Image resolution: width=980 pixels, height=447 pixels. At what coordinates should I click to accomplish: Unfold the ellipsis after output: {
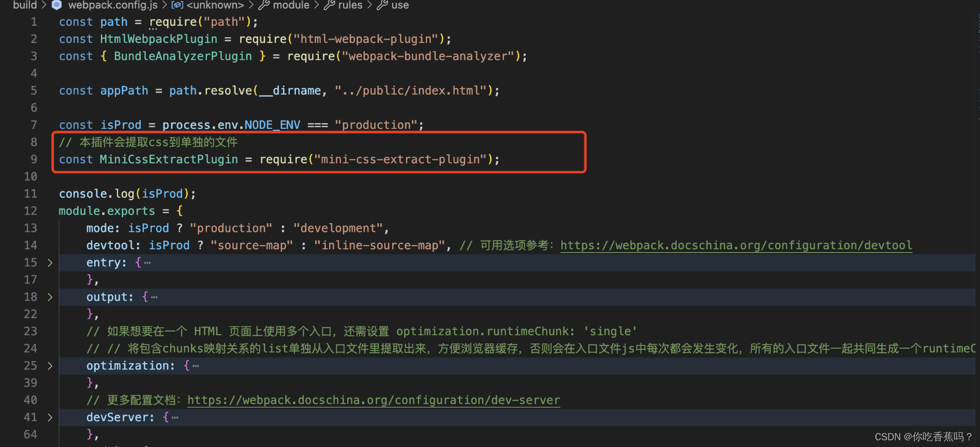coord(154,297)
